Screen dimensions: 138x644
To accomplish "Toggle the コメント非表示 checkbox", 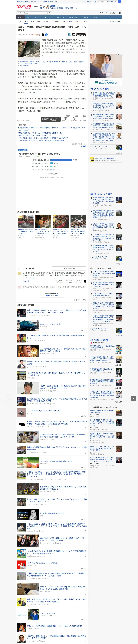I will [75, 300].
